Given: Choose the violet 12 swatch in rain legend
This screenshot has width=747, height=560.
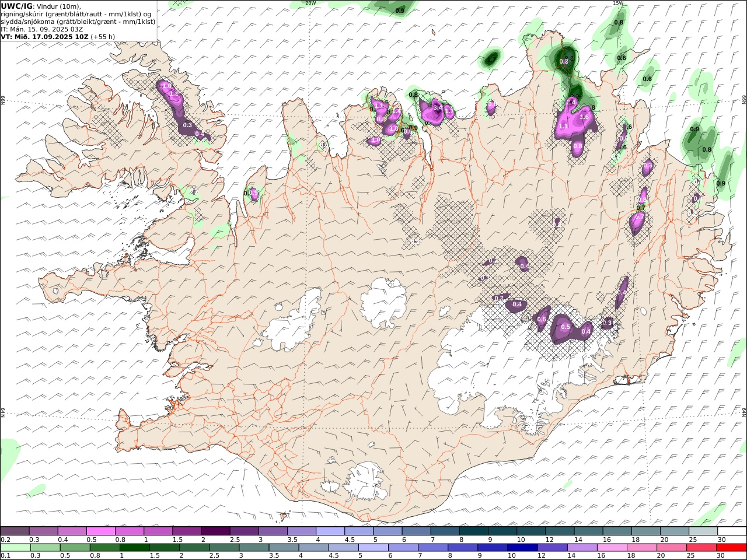Looking at the screenshot, I should [x=552, y=548].
